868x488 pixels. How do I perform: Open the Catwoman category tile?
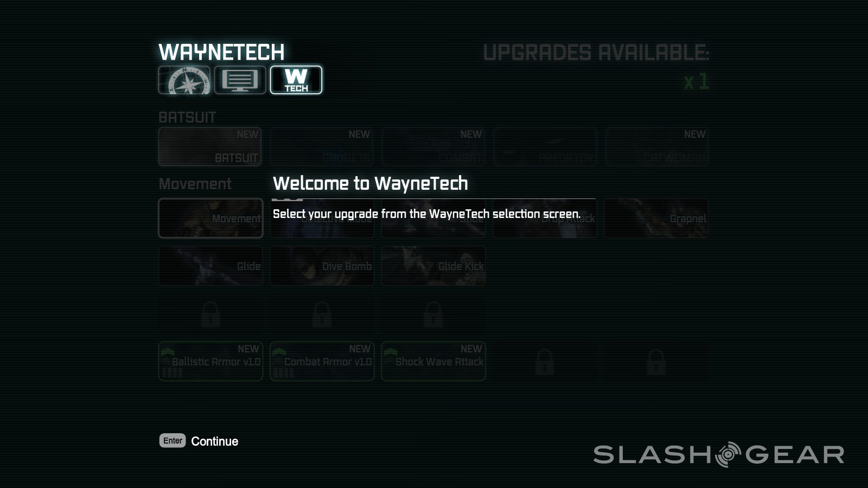pyautogui.click(x=657, y=146)
